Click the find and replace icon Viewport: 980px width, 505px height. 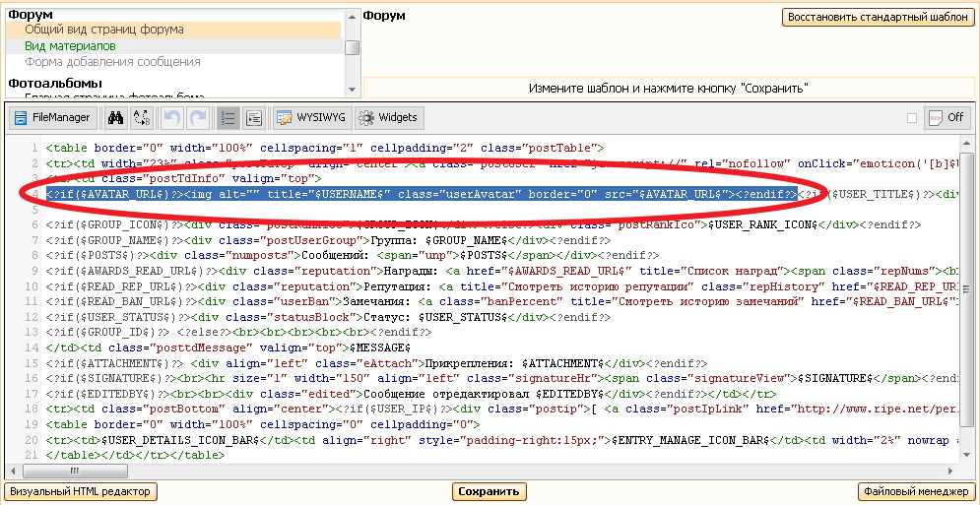coord(142,118)
